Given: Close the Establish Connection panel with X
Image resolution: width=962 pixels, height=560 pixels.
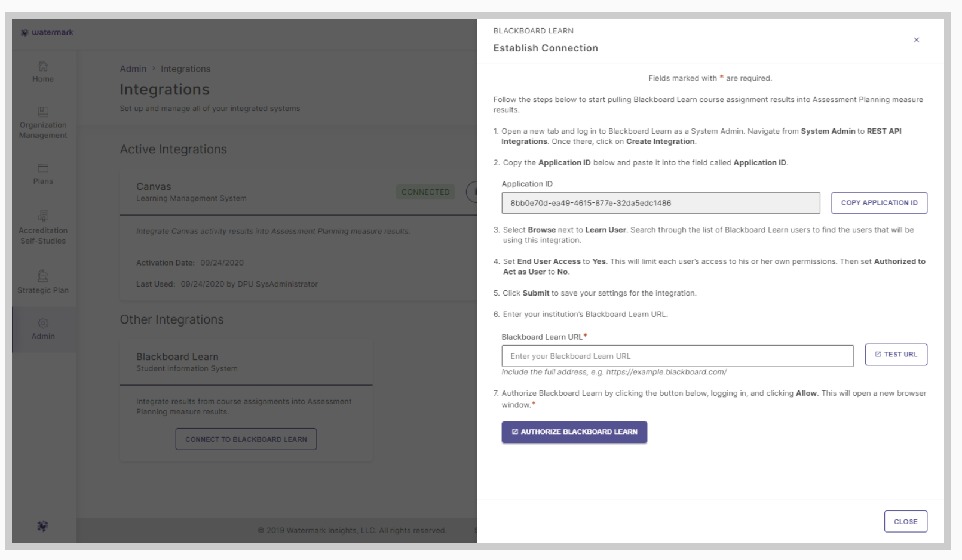Looking at the screenshot, I should pos(916,40).
